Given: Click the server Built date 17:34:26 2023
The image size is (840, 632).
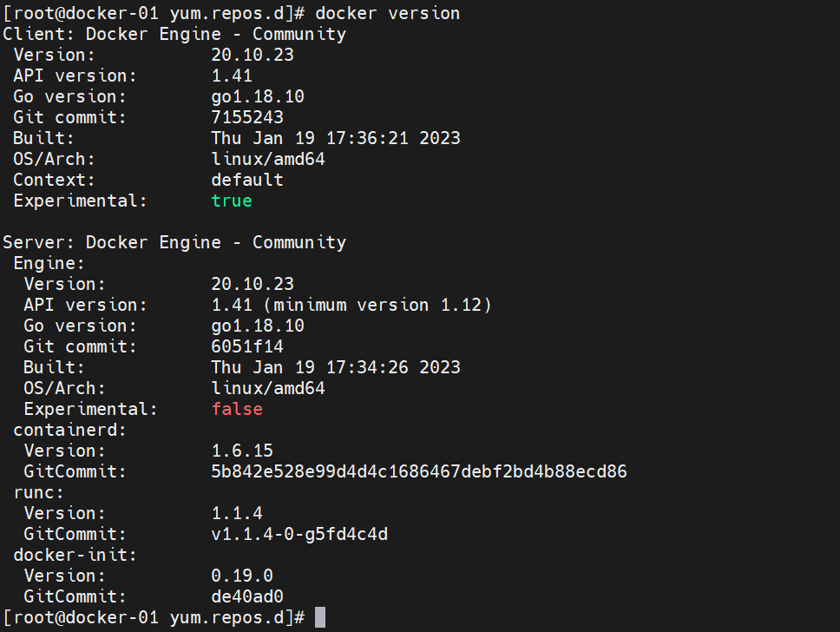Looking at the screenshot, I should click(393, 367).
